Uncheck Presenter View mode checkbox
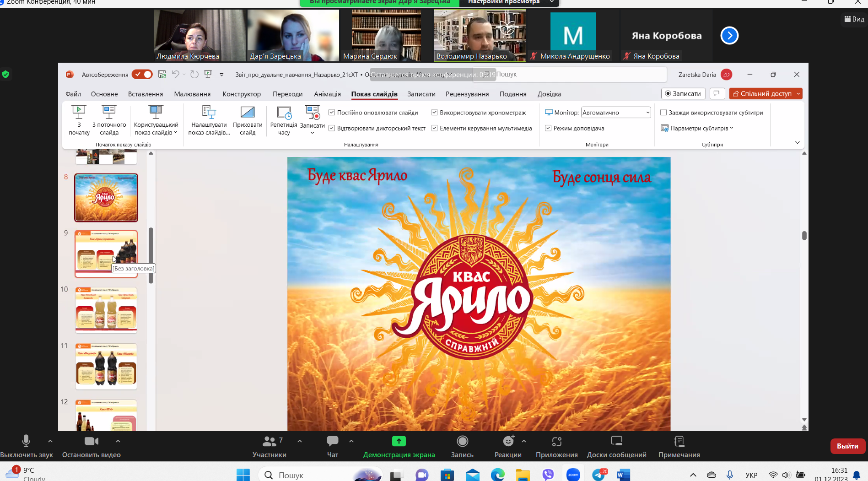The height and width of the screenshot is (481, 868). pos(548,129)
